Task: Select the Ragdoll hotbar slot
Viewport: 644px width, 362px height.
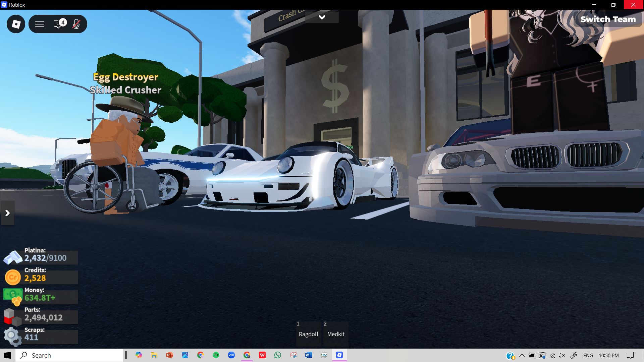Action: [x=308, y=334]
